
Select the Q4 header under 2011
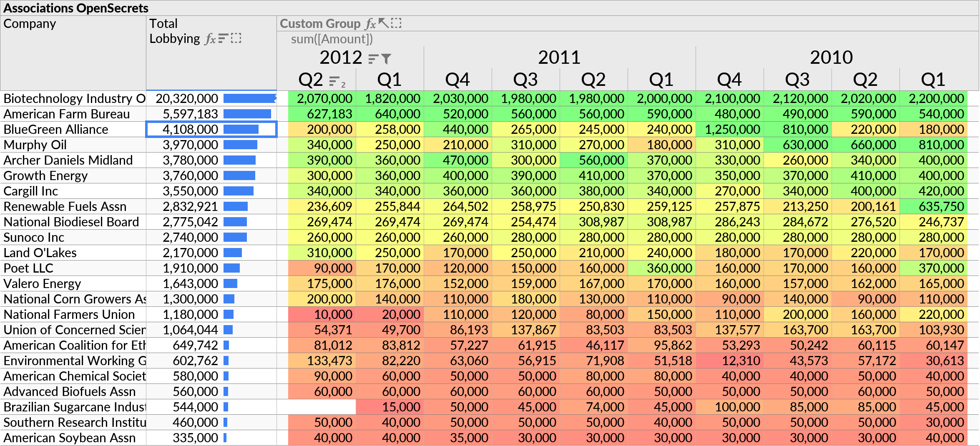[x=457, y=80]
